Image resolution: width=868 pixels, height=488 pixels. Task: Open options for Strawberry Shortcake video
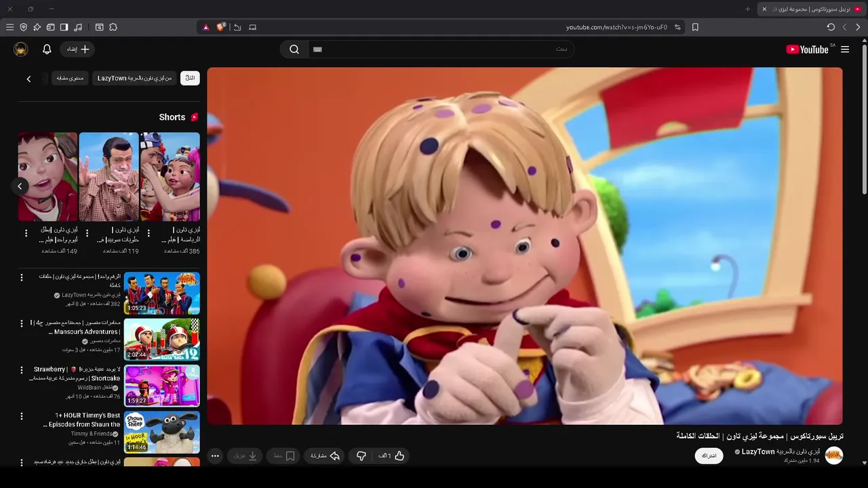[x=21, y=370]
